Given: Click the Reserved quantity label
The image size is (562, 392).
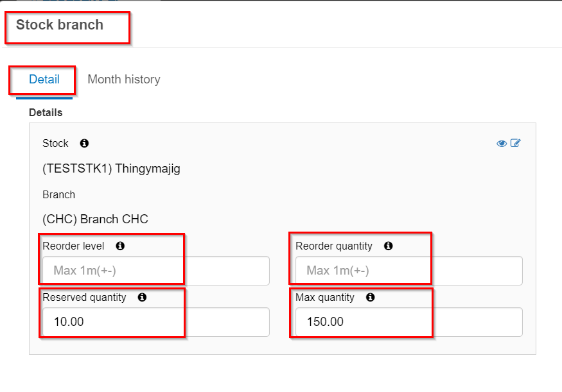Looking at the screenshot, I should (x=84, y=297).
